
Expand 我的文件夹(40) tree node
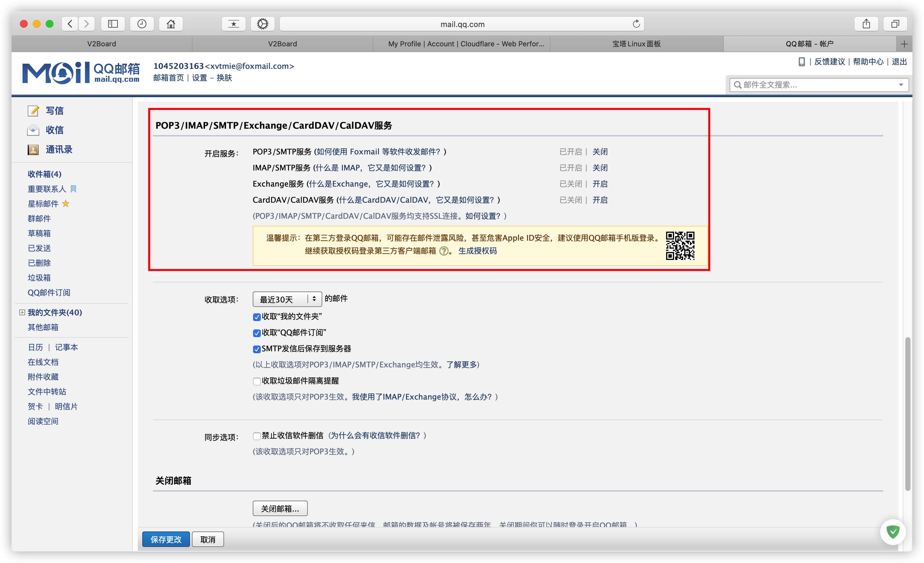(22, 312)
